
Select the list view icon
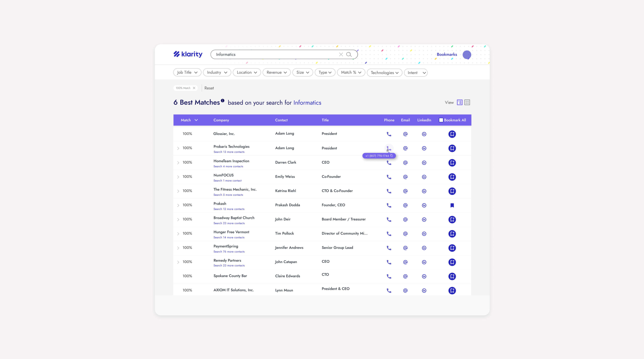[x=460, y=102]
